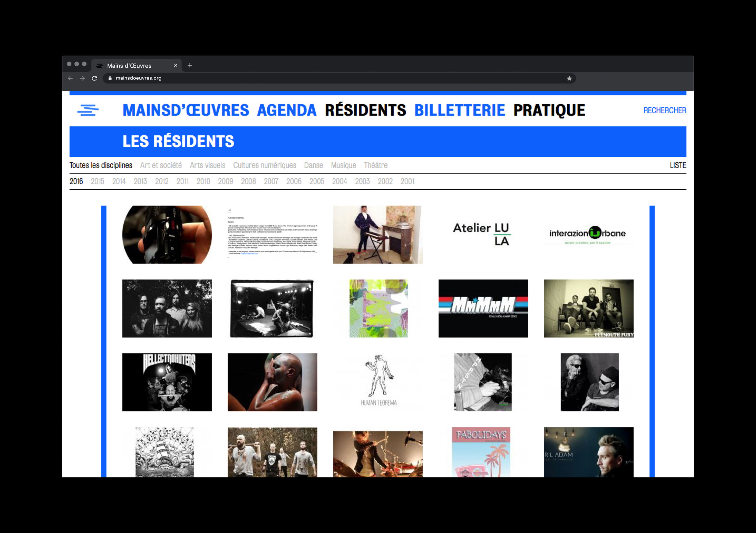Switch to LISTE view
This screenshot has height=533, width=756.
678,165
